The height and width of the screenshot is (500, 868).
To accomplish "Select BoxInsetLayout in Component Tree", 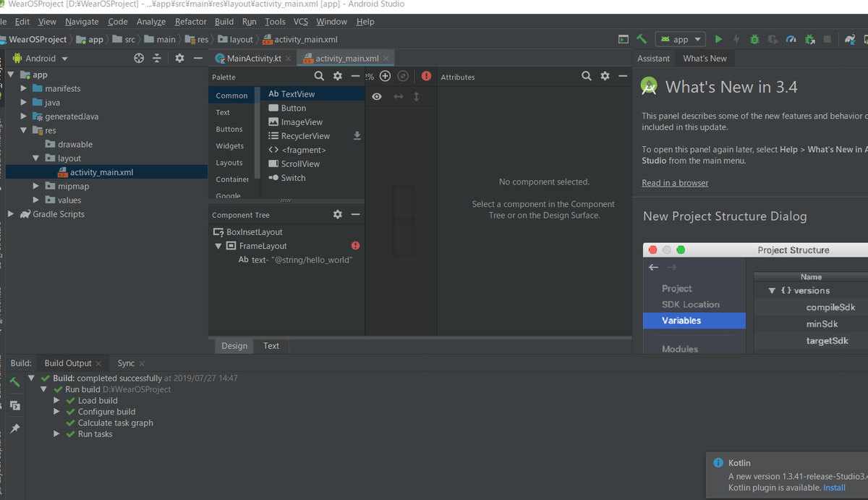I will pyautogui.click(x=254, y=232).
